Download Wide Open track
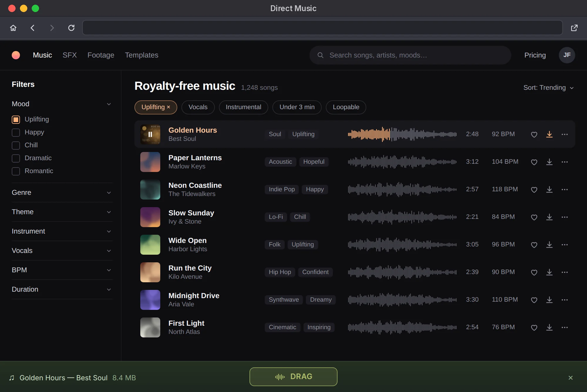This screenshot has width=587, height=392. 549,245
